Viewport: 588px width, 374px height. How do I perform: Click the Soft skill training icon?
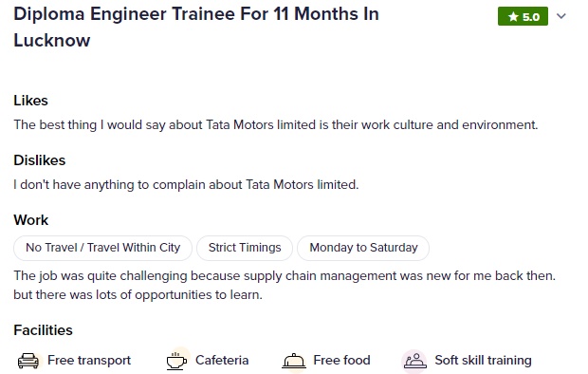tap(414, 361)
